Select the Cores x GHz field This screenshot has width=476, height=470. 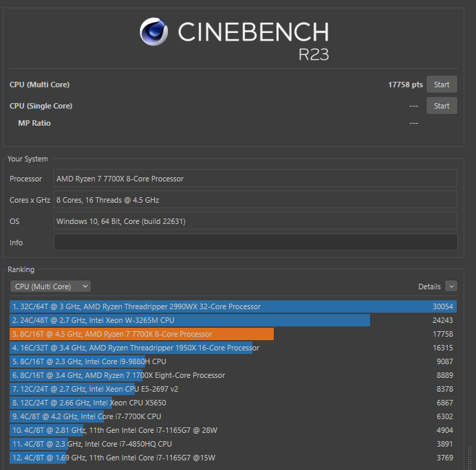[256, 199]
